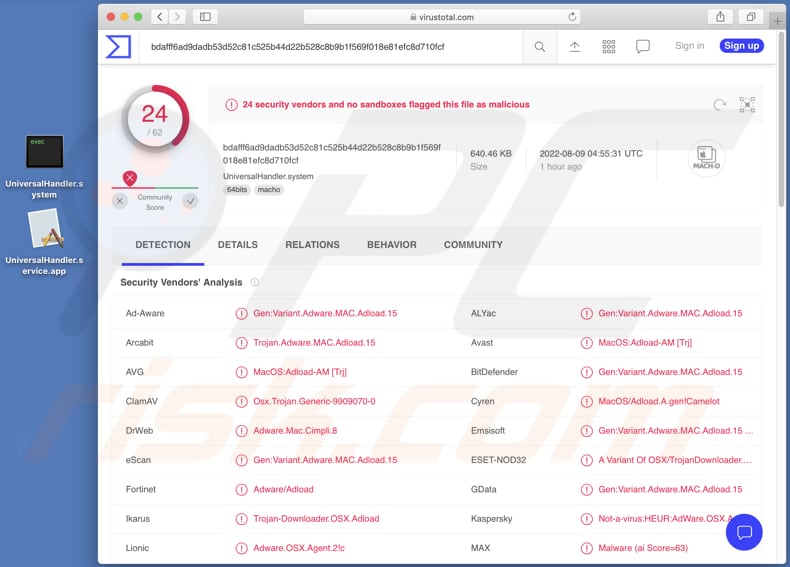The height and width of the screenshot is (567, 790).
Task: Open the similar files graph icon
Action: point(747,105)
